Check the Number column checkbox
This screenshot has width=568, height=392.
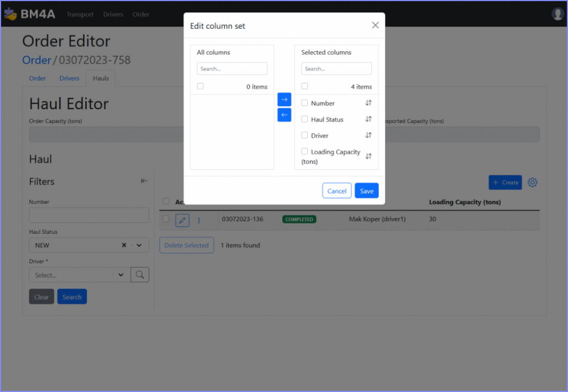(305, 103)
